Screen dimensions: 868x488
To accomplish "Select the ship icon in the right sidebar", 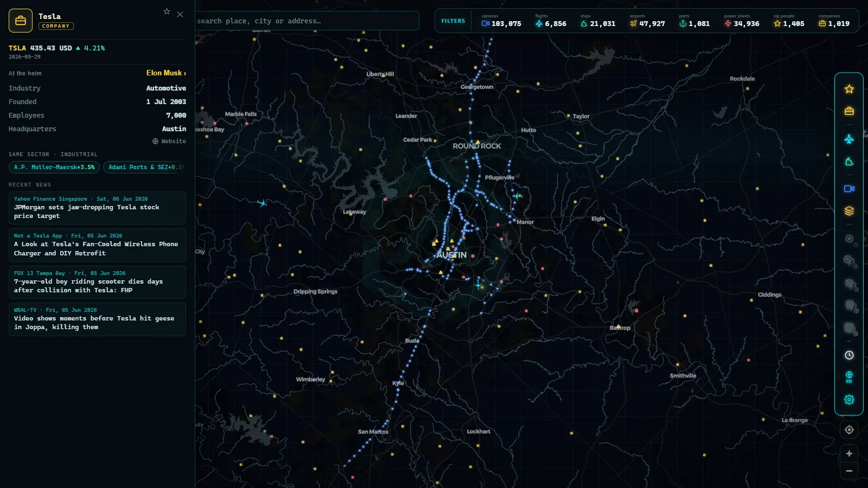I will click(x=849, y=162).
